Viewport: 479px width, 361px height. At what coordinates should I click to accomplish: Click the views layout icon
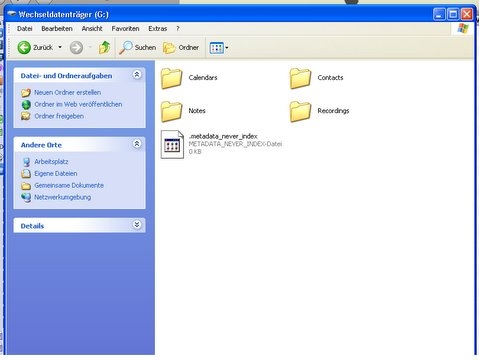pyautogui.click(x=217, y=48)
